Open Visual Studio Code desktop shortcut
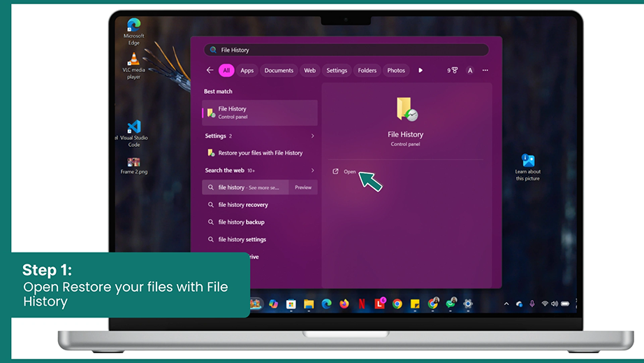This screenshot has height=363, width=644. (x=134, y=134)
